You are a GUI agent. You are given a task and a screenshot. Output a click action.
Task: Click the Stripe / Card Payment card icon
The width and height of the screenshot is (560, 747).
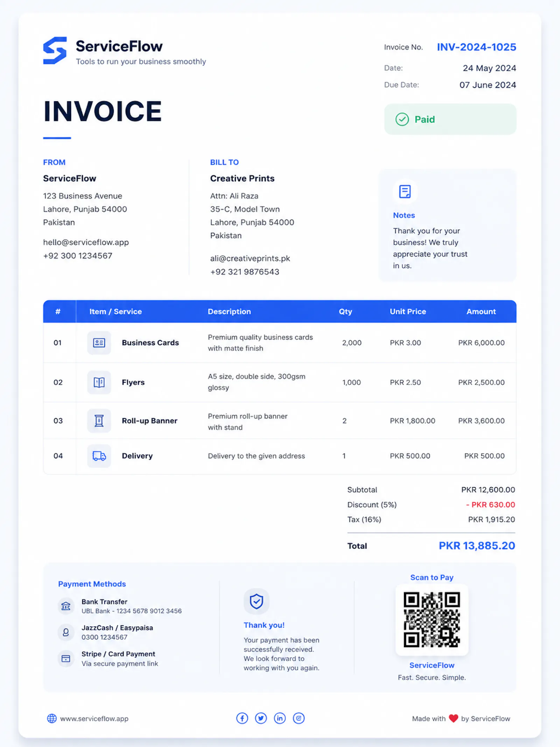point(66,658)
